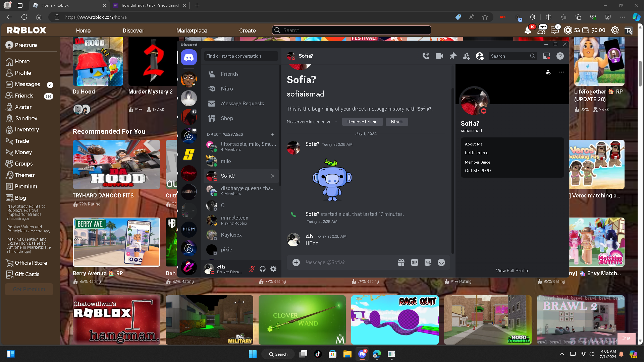Image resolution: width=644 pixels, height=362 pixels.
Task: Open Friends in Discord sidebar
Action: 241,74
